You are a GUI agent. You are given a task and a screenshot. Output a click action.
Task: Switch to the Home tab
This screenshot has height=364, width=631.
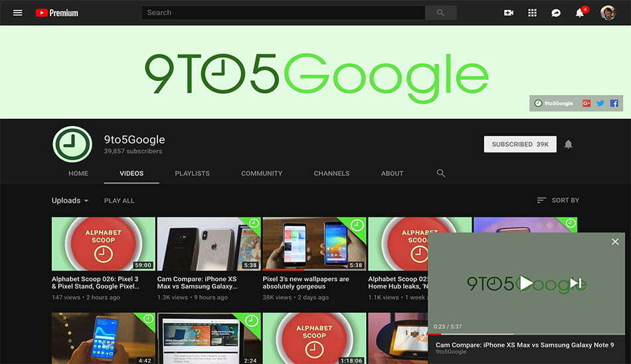(78, 173)
